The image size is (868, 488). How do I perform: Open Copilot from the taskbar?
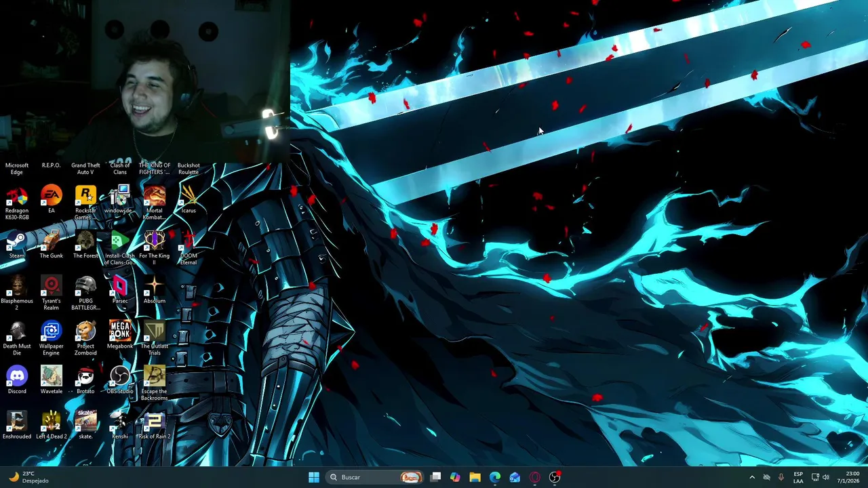[455, 477]
